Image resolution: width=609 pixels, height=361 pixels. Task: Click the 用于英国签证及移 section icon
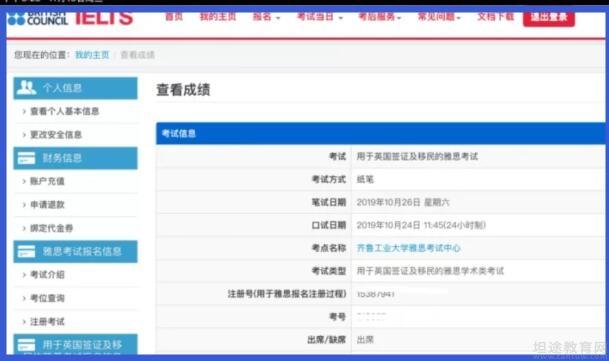[x=26, y=345]
